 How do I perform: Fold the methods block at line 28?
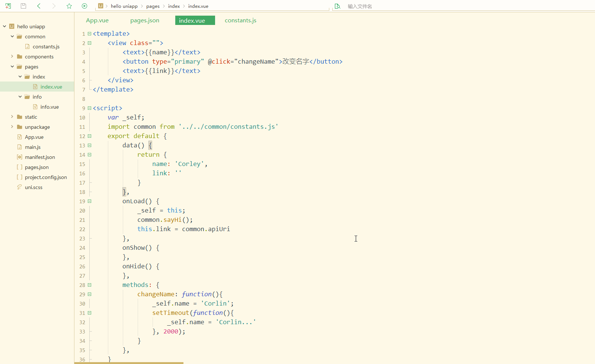click(89, 285)
